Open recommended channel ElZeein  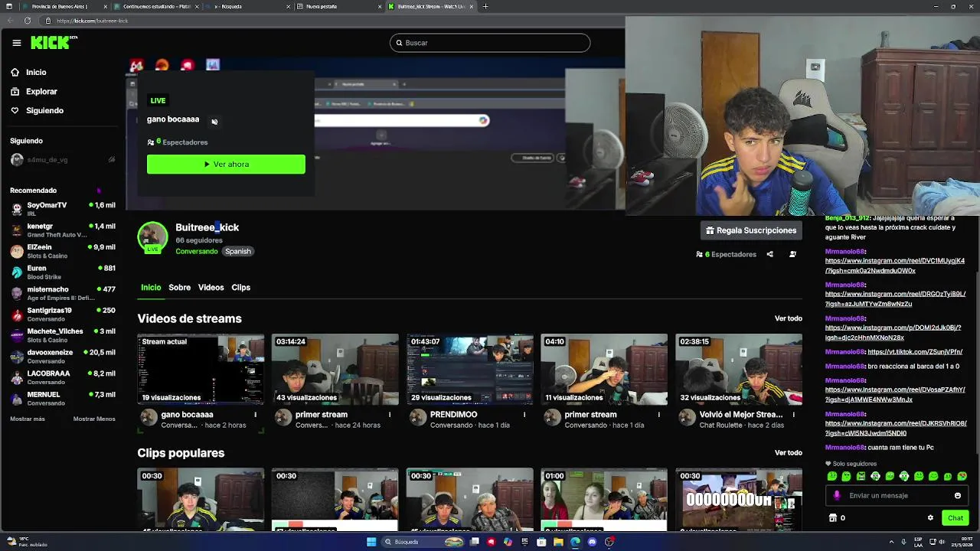(x=63, y=249)
